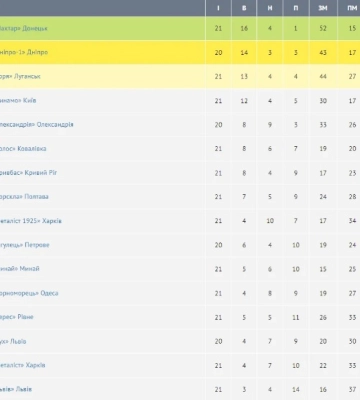Select the «Олександрія» Олександрія team link
The width and height of the screenshot is (360, 400).
click(37, 124)
